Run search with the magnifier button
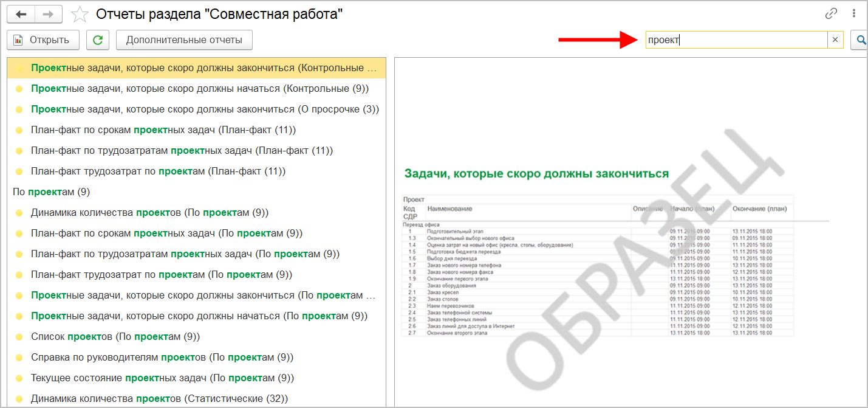Screen dimensions: 868x408 tap(859, 40)
